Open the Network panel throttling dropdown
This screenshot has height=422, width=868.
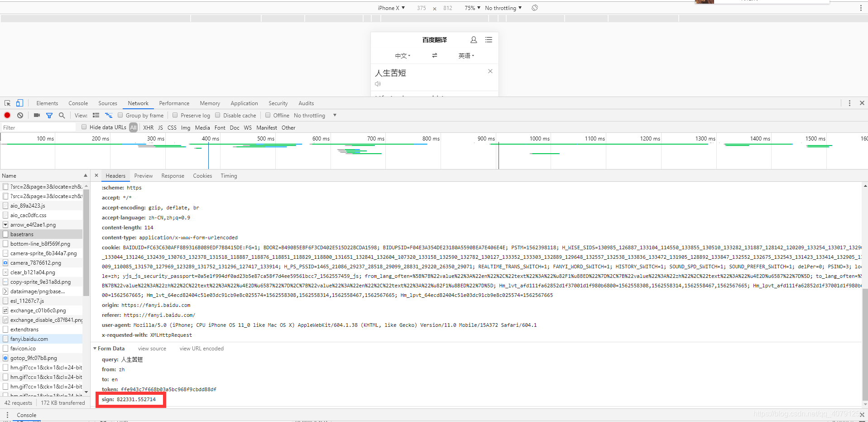coord(315,116)
